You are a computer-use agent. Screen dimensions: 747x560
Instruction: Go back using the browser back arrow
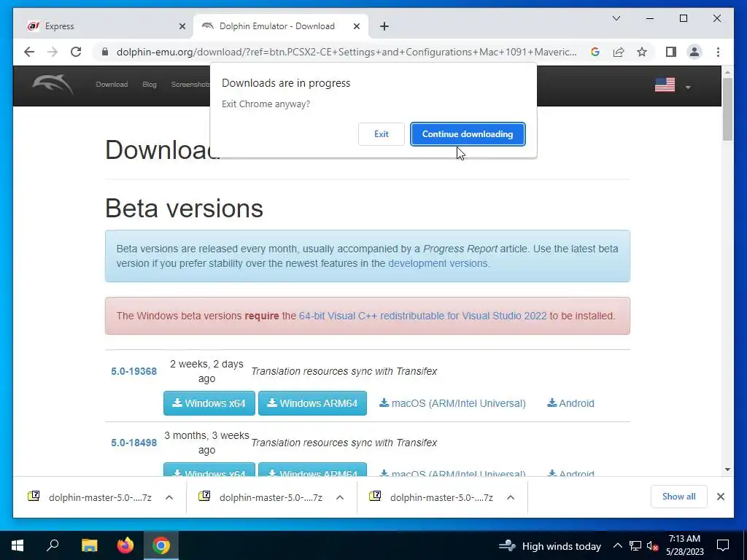pos(29,52)
